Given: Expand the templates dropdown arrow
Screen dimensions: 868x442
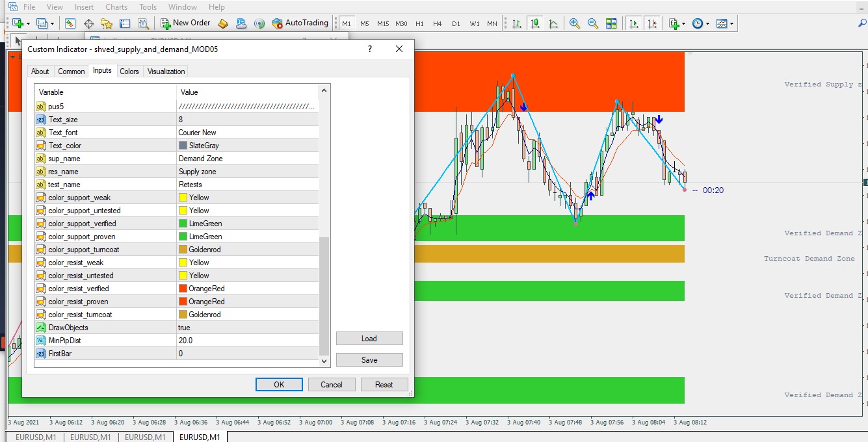Looking at the screenshot, I should (x=732, y=23).
